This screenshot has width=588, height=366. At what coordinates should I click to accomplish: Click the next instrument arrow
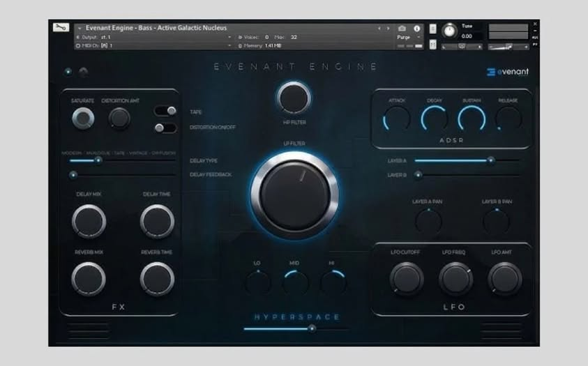click(389, 29)
